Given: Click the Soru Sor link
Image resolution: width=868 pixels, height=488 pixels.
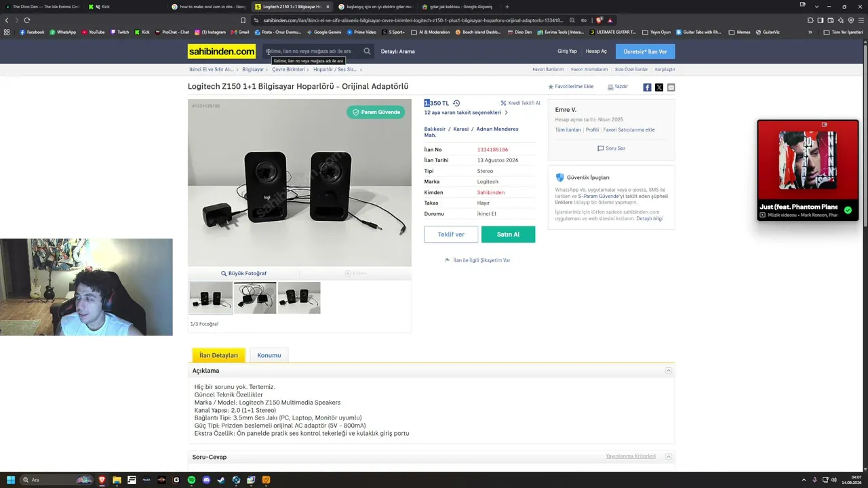Looking at the screenshot, I should pyautogui.click(x=611, y=148).
